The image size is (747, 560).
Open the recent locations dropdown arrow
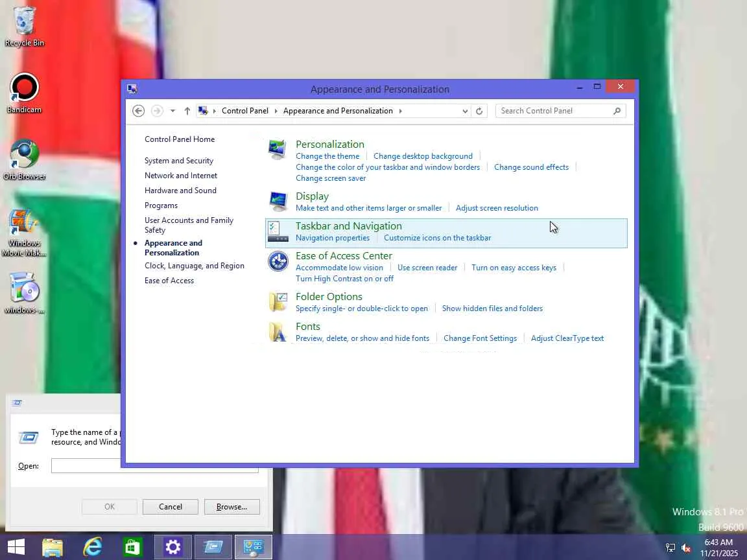(173, 111)
